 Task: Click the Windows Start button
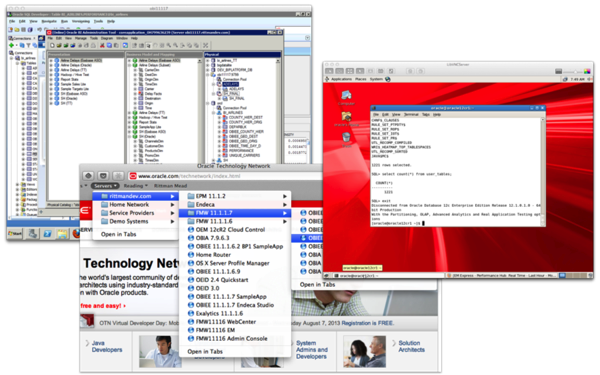pos(15,233)
